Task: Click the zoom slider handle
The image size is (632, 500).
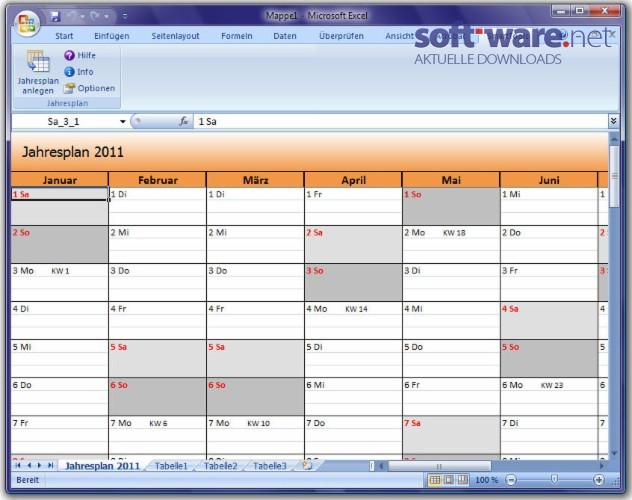Action: [554, 479]
